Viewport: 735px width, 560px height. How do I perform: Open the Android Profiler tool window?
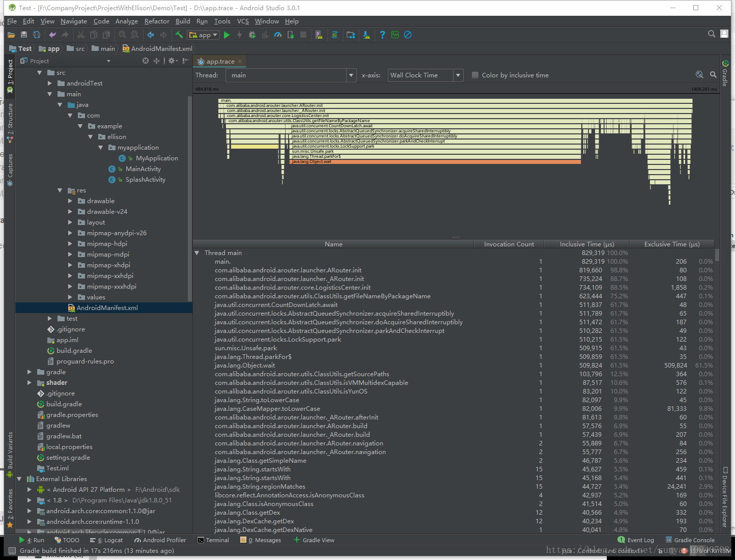click(x=160, y=540)
